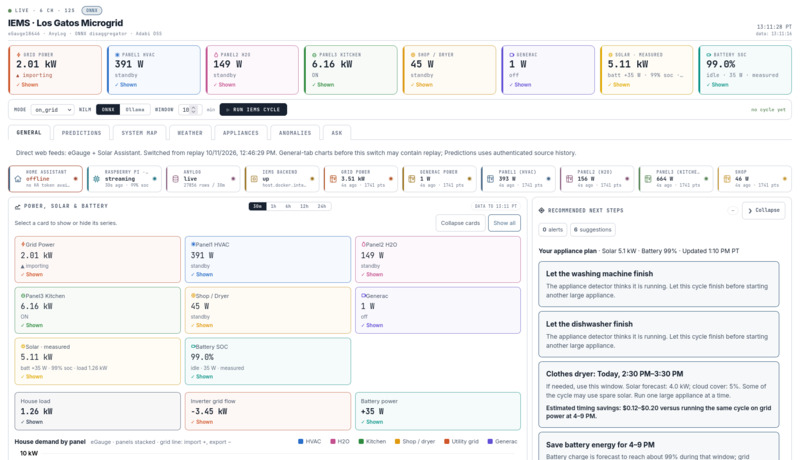The height and width of the screenshot is (460, 806).
Task: Click the database icon on the AnyLog status card
Action: pos(175,179)
